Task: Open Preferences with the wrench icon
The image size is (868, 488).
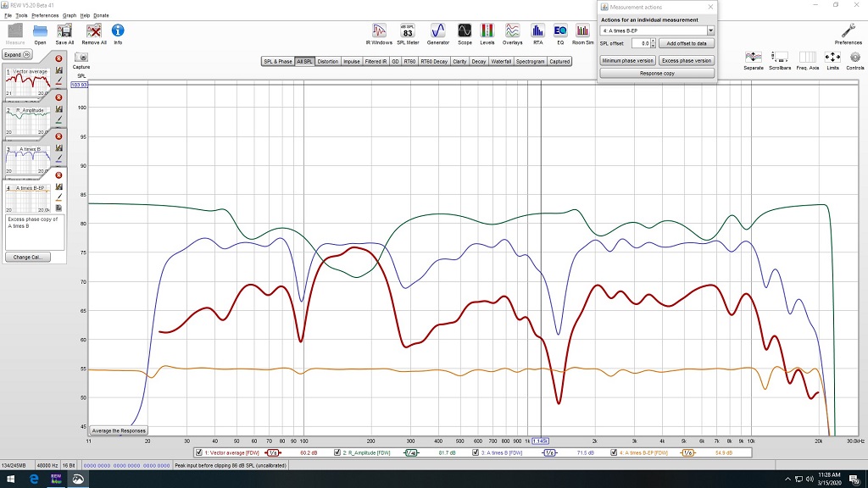Action: pyautogui.click(x=848, y=31)
